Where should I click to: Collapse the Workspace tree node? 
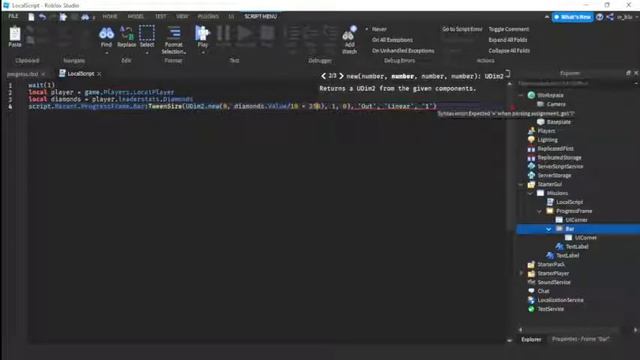pyautogui.click(x=521, y=95)
